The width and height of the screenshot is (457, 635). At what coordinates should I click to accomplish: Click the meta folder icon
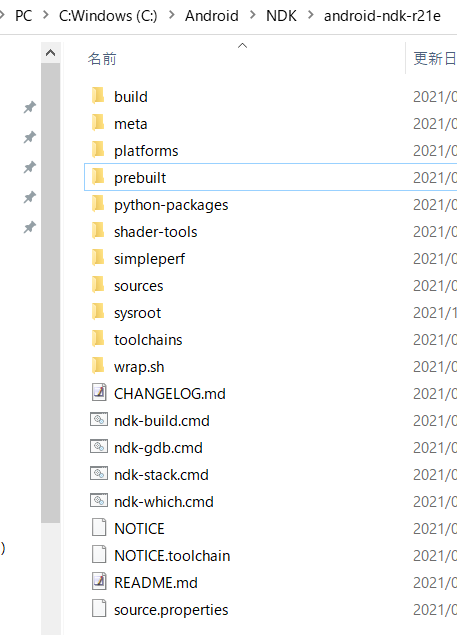pos(98,123)
